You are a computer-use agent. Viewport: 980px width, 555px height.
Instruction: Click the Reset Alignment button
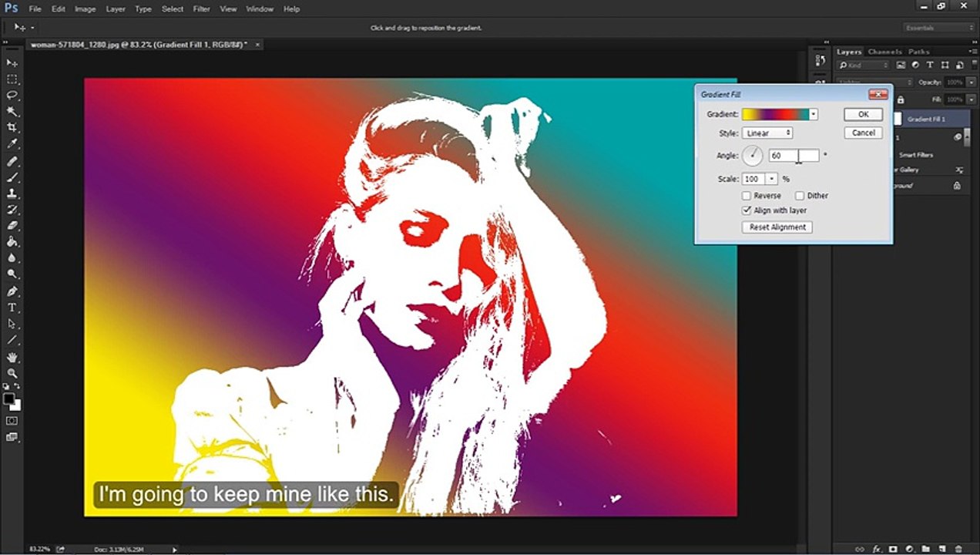(777, 227)
